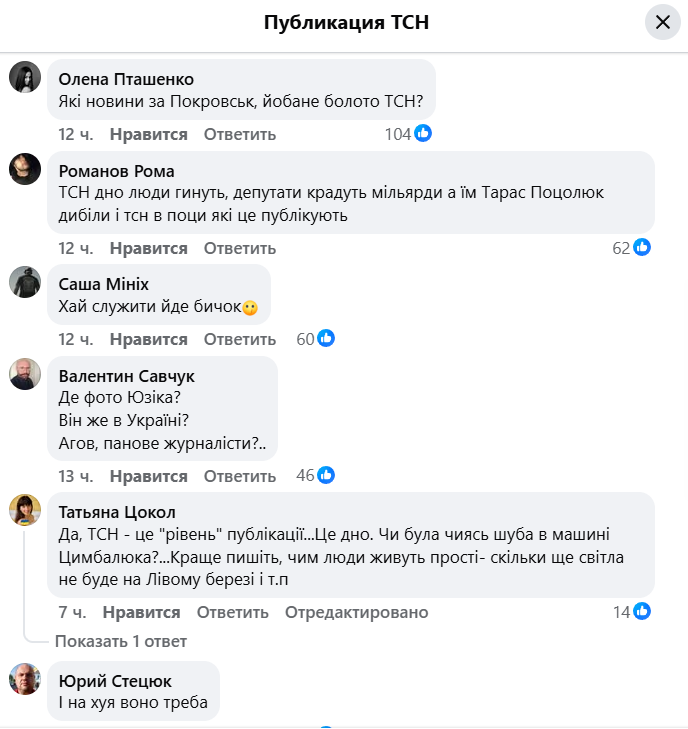Click Татьяна Цокол's profile avatar
The width and height of the screenshot is (688, 729).
[x=25, y=510]
